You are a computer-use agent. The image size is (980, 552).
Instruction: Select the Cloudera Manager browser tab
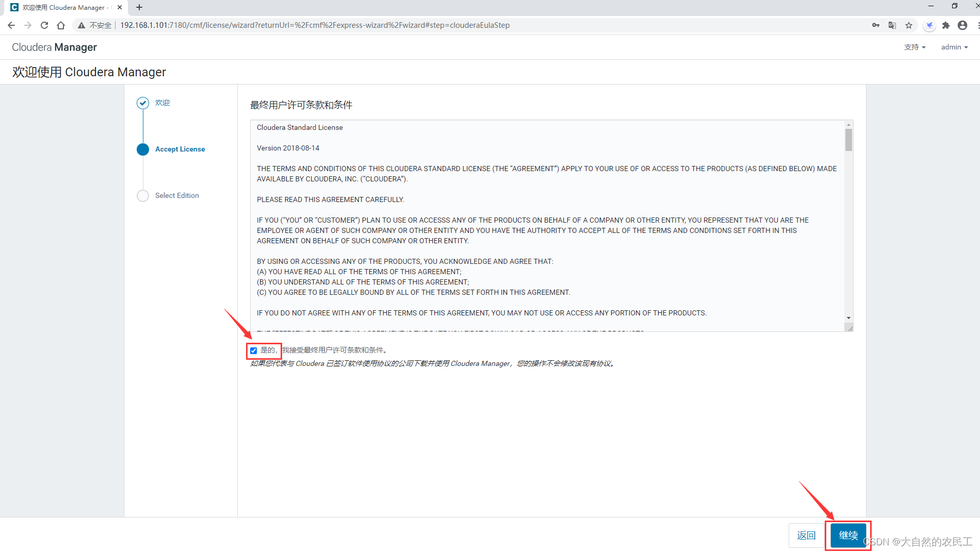click(x=66, y=7)
